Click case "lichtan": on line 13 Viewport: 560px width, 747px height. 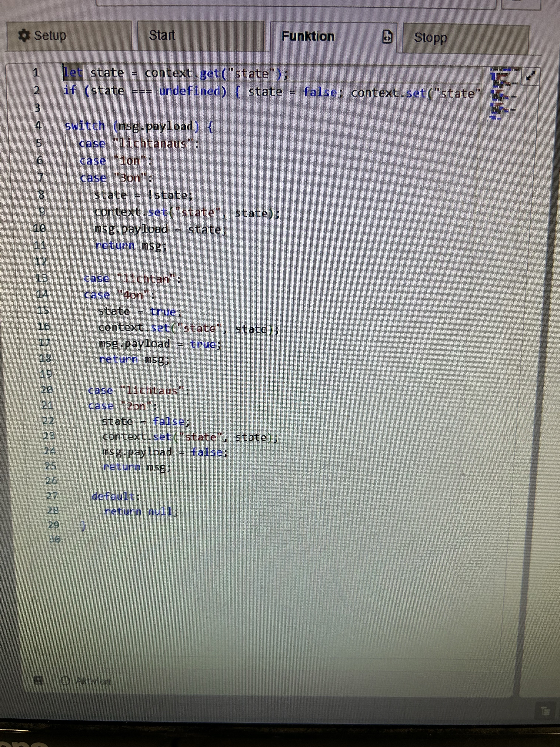tap(132, 279)
